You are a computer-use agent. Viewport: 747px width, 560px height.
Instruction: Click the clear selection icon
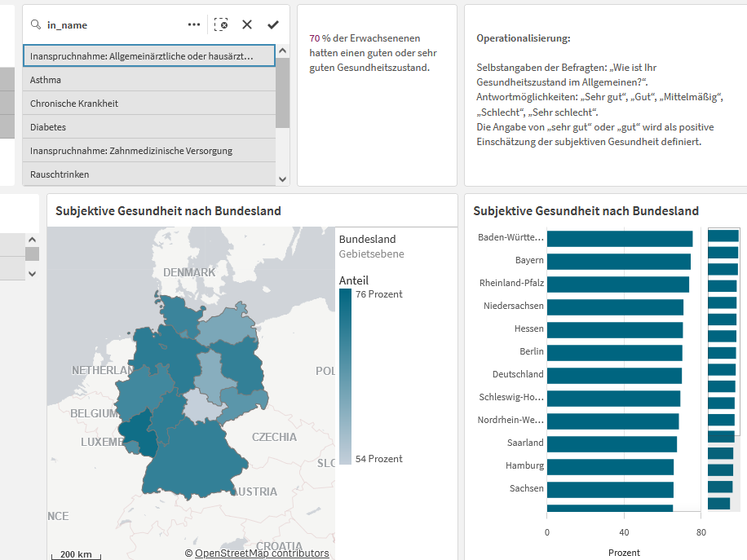point(221,24)
